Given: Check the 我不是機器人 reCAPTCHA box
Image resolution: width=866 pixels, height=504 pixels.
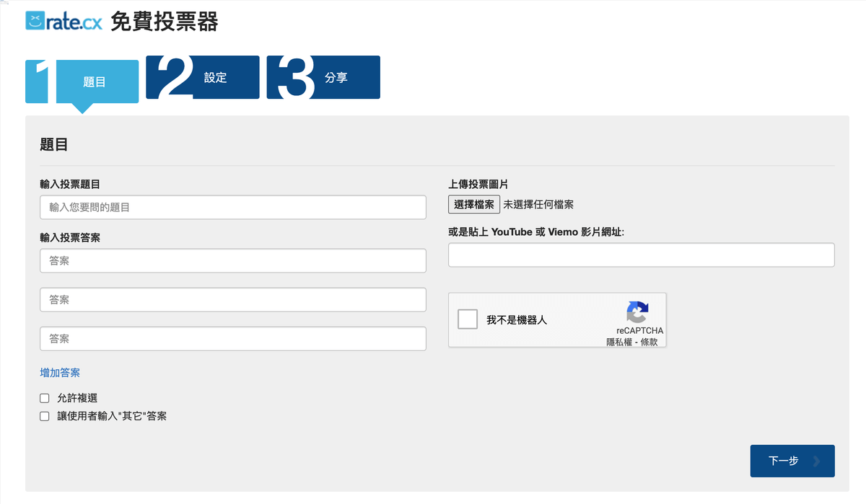Looking at the screenshot, I should coord(468,319).
